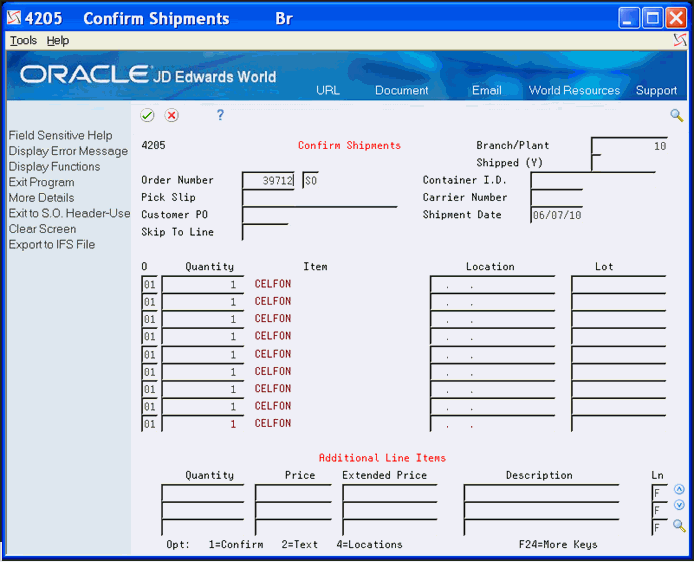The width and height of the screenshot is (694, 562).
Task: Click the application icon in title bar
Action: pos(14,18)
